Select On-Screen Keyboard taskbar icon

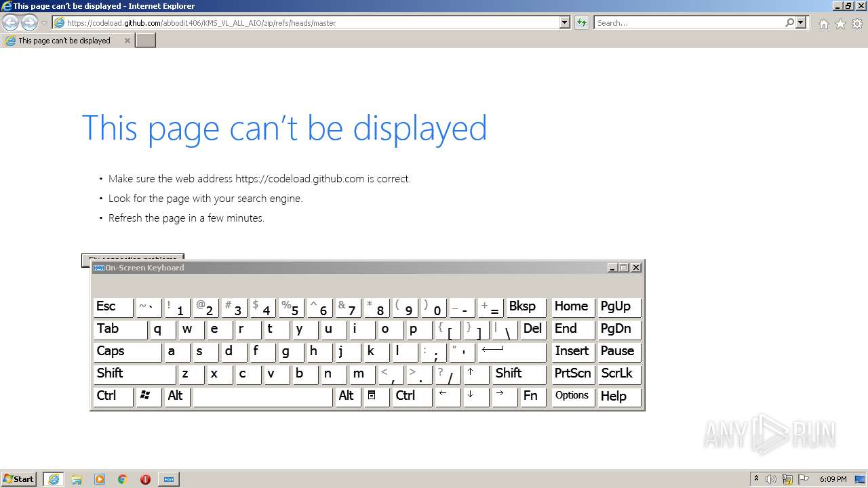(x=169, y=479)
